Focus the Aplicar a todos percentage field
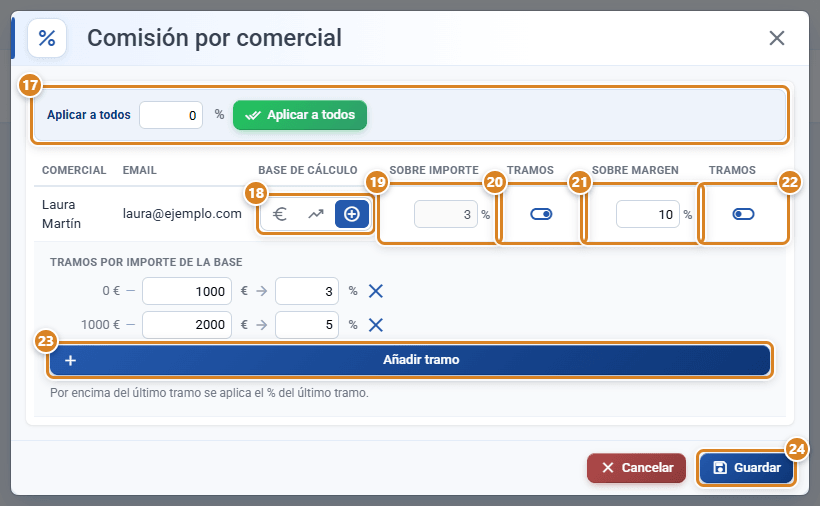The height and width of the screenshot is (506, 820). pyautogui.click(x=171, y=115)
